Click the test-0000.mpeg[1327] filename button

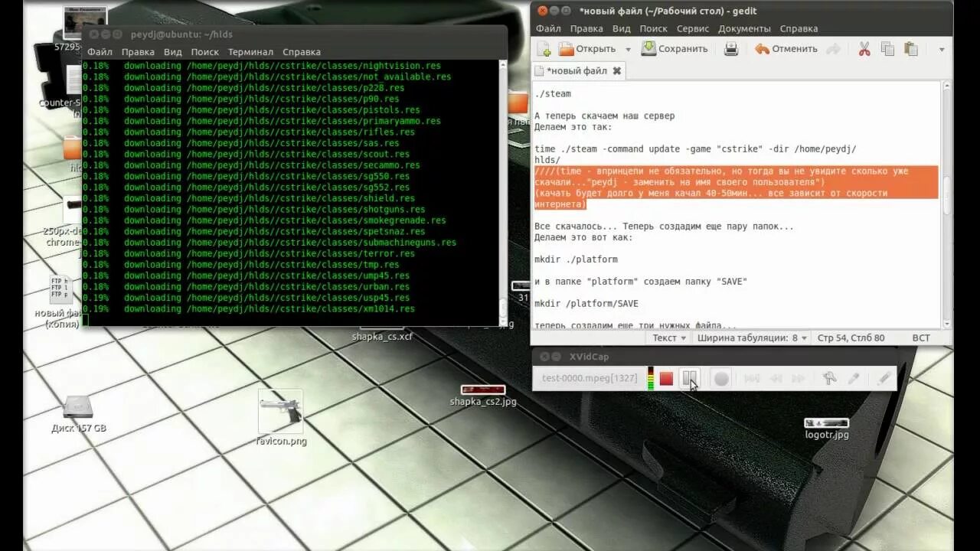[x=590, y=378]
